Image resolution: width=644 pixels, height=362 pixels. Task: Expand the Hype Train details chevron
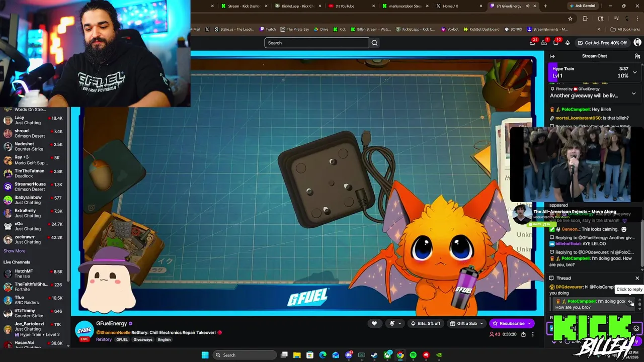coord(634,72)
